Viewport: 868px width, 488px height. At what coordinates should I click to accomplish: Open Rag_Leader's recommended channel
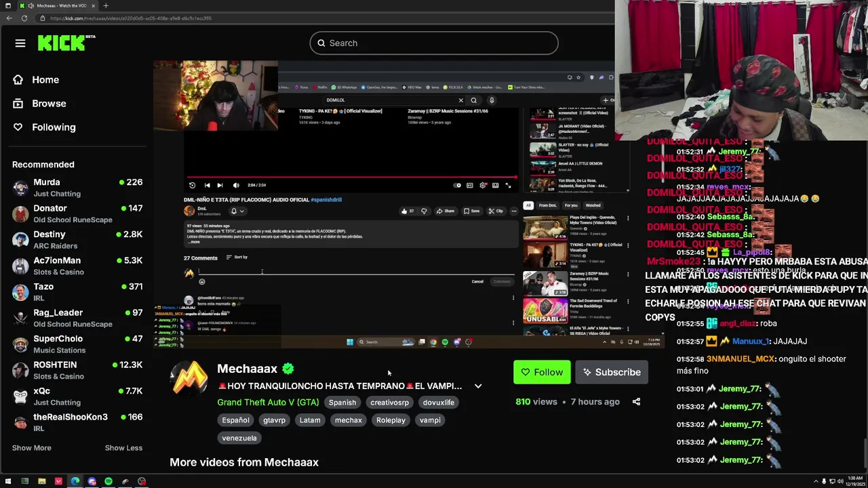pyautogui.click(x=77, y=318)
